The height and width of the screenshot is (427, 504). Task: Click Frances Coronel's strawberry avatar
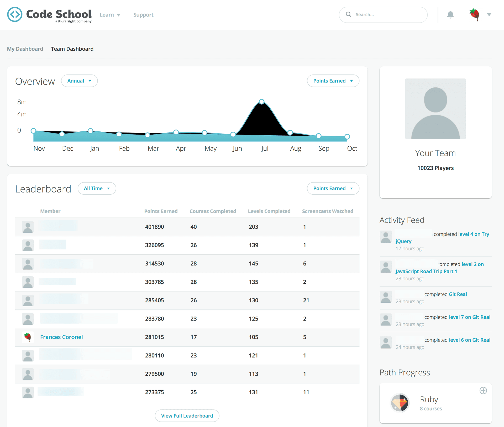28,337
